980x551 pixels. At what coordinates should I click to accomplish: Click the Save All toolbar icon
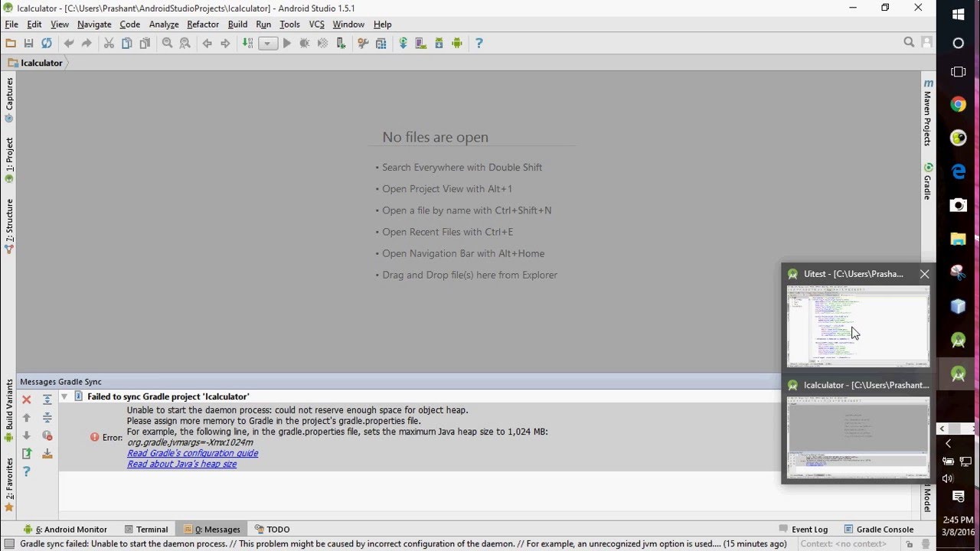tap(28, 44)
